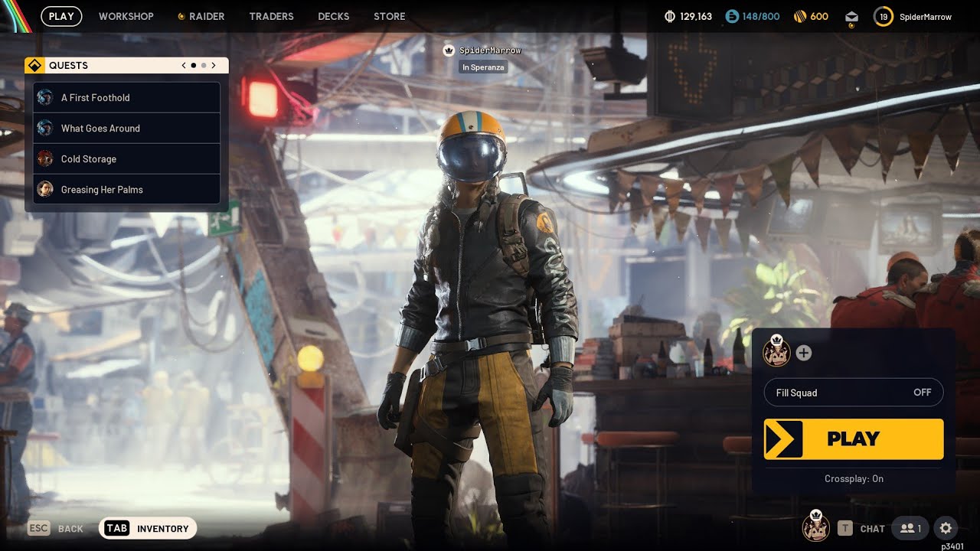Viewport: 980px width, 551px height.
Task: Go to previous quests page arrow
Action: click(x=184, y=66)
